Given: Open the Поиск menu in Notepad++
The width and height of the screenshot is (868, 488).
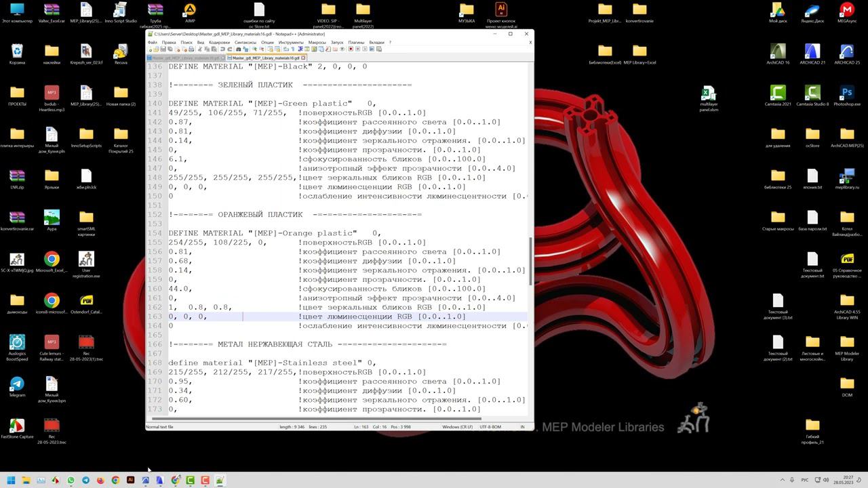Looking at the screenshot, I should 186,42.
